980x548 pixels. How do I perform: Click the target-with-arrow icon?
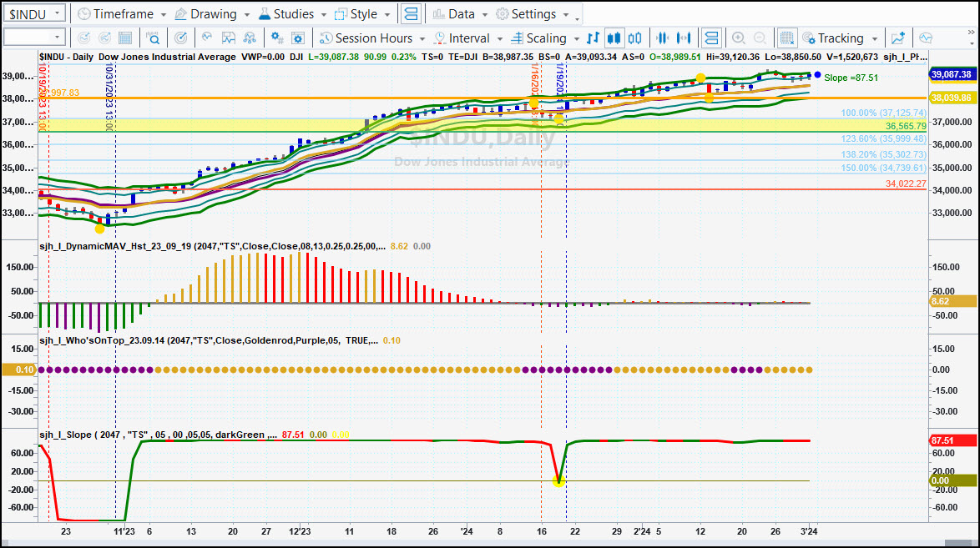(x=180, y=38)
